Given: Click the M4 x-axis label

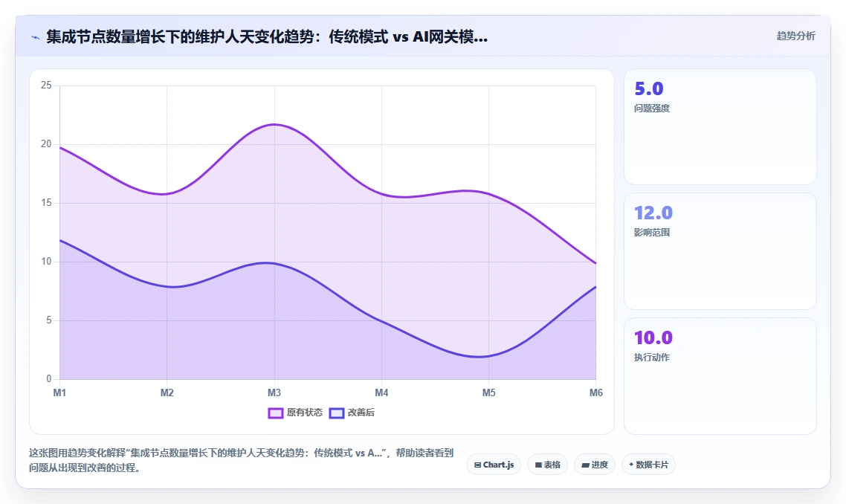Looking at the screenshot, I should 381,392.
